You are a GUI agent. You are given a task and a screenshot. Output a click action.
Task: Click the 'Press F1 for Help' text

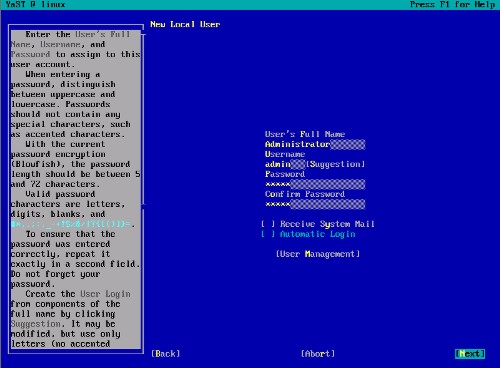[452, 5]
